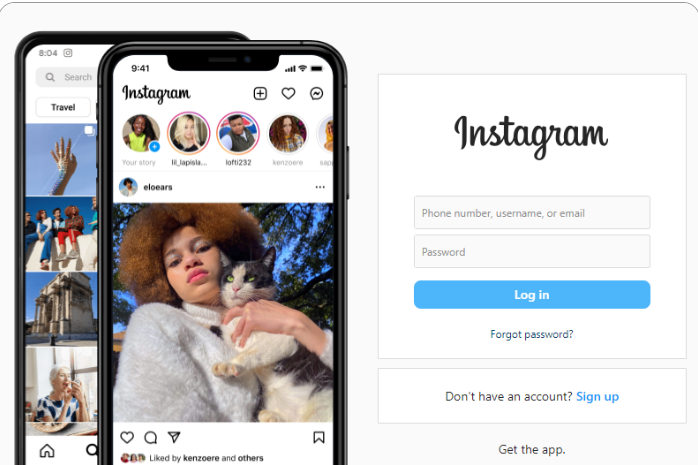Screen dimensions: 698x465
Task: Open kenzoere story avatar
Action: click(288, 133)
